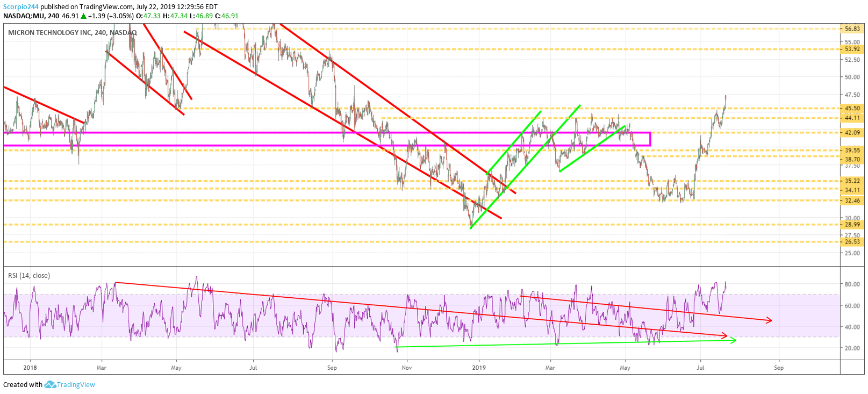Click the green up-triangle price change icon
Screen dimensions: 868x394
(x=83, y=16)
